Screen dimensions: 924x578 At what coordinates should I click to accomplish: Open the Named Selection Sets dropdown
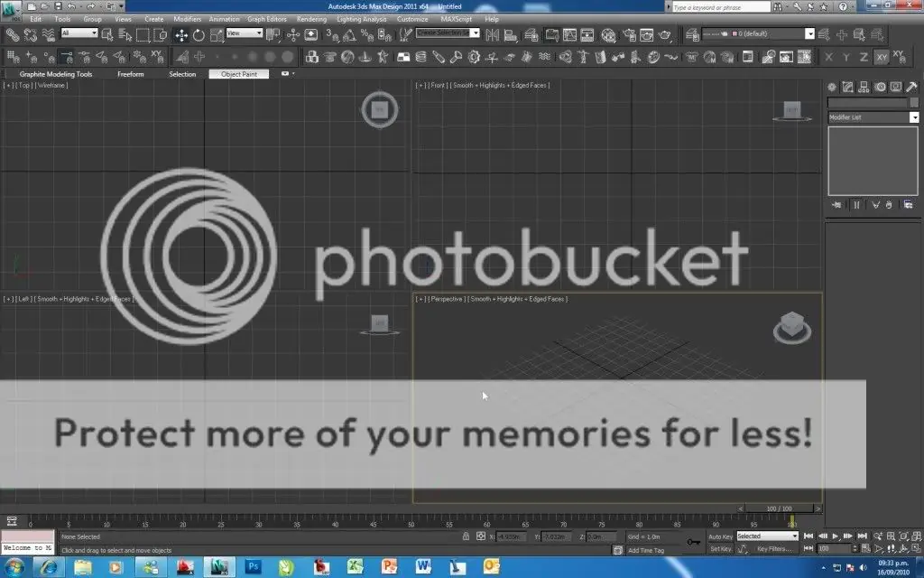pyautogui.click(x=448, y=33)
